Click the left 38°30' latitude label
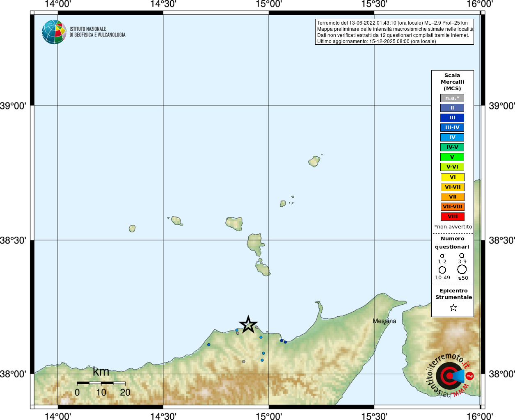Viewport: 515px width, 420px height. [x=13, y=240]
